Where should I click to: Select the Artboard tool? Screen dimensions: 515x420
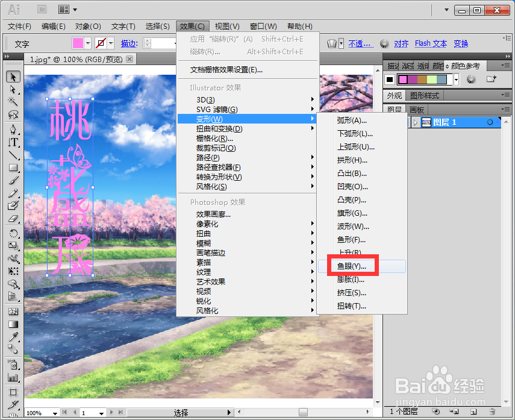pos(13,392)
